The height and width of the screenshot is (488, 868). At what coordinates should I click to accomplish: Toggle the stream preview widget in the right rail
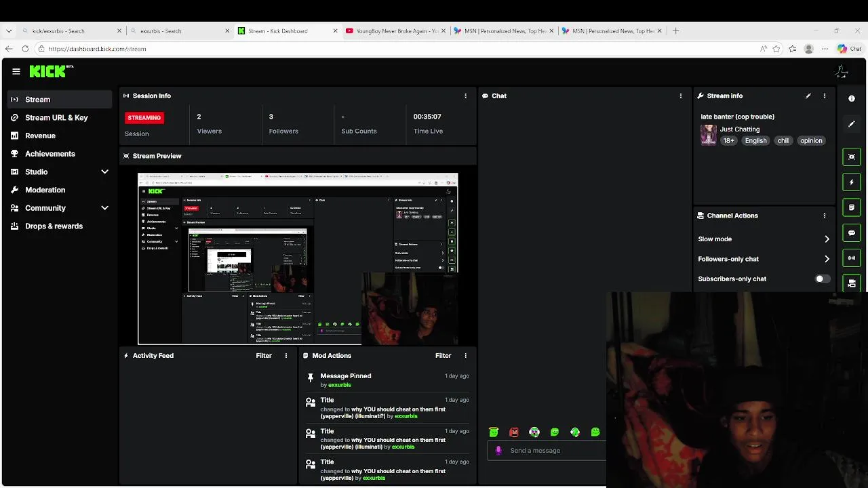tap(852, 157)
